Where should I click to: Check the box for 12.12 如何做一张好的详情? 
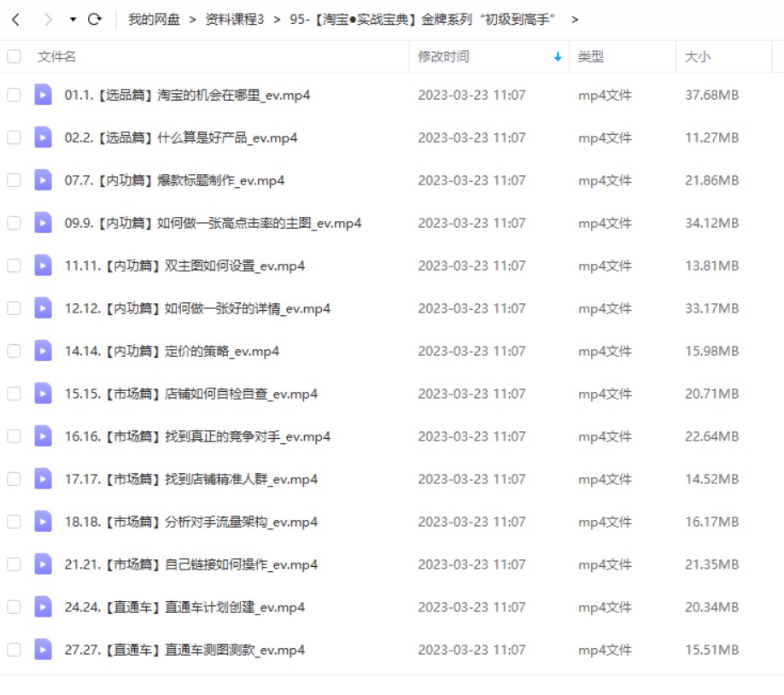14,308
